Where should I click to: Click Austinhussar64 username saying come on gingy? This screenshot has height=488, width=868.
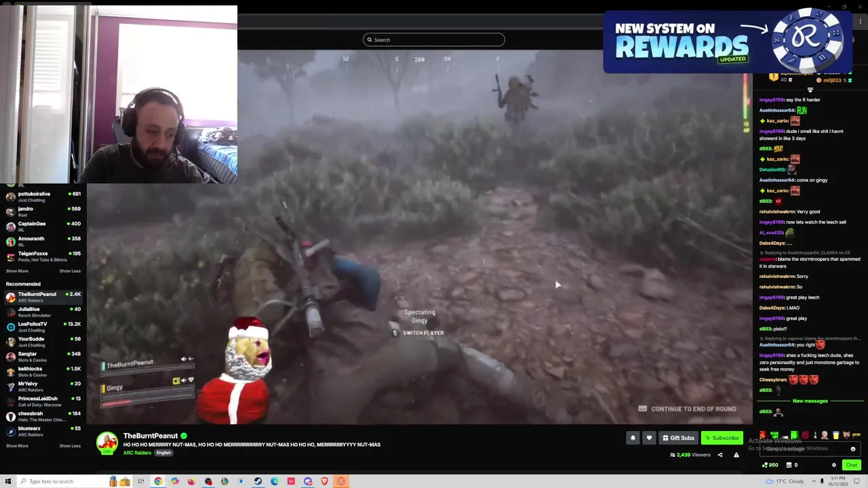click(x=777, y=180)
